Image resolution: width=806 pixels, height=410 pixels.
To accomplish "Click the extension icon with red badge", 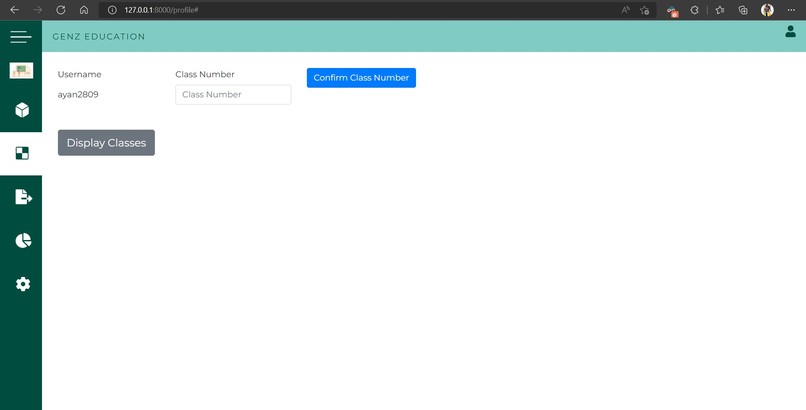I will tap(672, 11).
